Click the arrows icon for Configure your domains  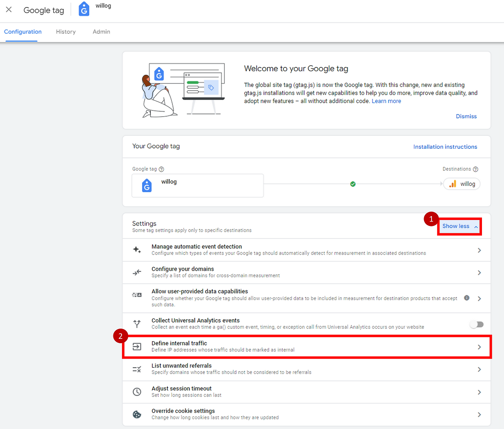coord(137,272)
